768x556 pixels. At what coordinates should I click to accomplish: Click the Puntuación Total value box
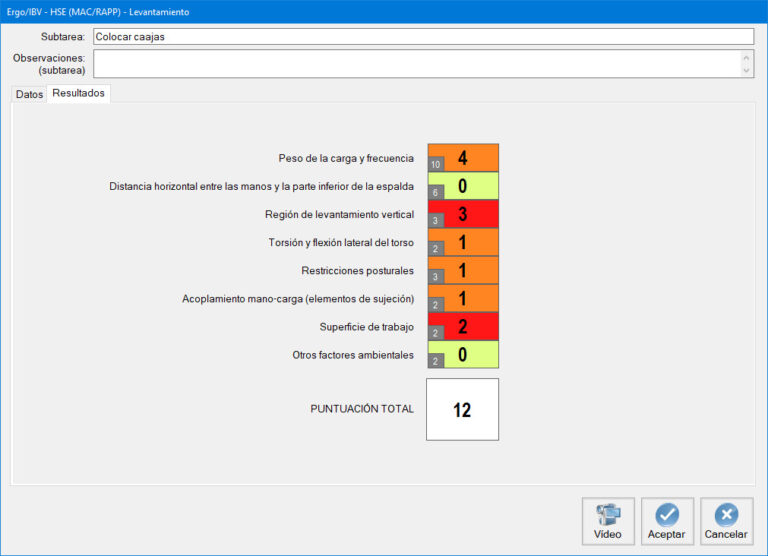click(x=462, y=409)
